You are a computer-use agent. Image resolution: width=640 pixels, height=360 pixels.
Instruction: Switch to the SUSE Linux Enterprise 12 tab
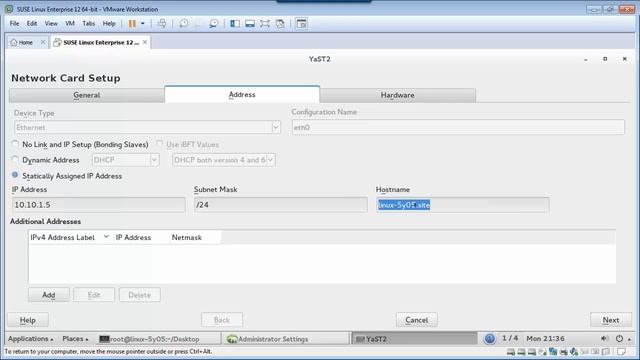point(100,42)
